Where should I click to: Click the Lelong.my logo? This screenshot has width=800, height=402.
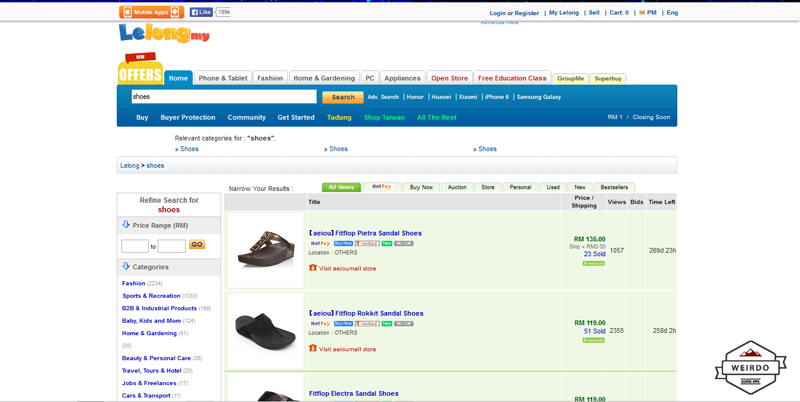pos(164,33)
